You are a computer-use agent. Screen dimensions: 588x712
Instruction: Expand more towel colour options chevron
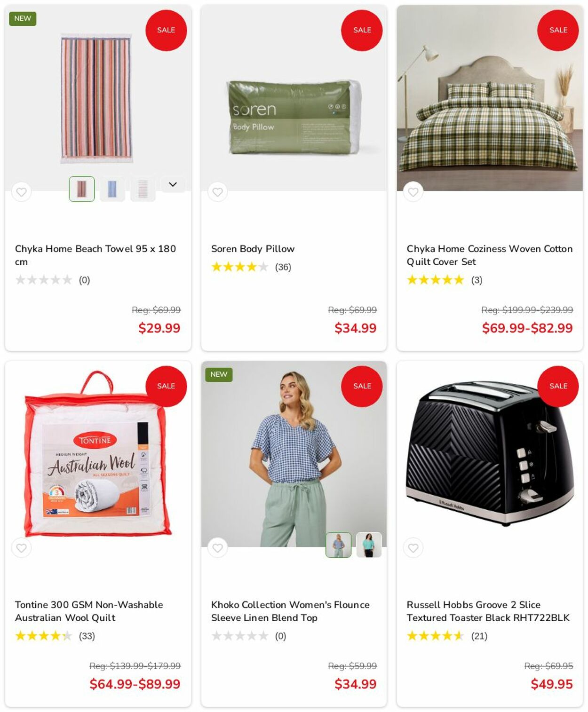(173, 184)
